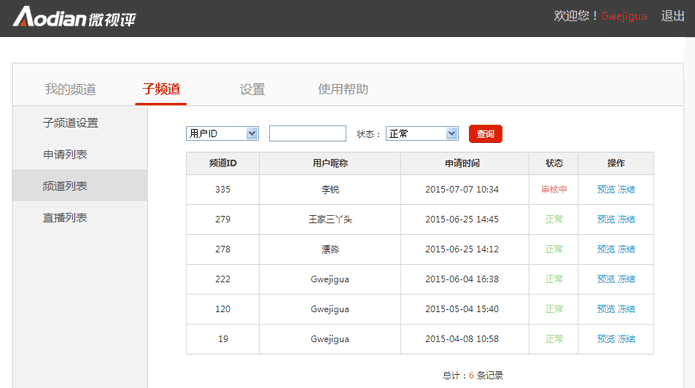Click the Gwejigua username in header

624,16
